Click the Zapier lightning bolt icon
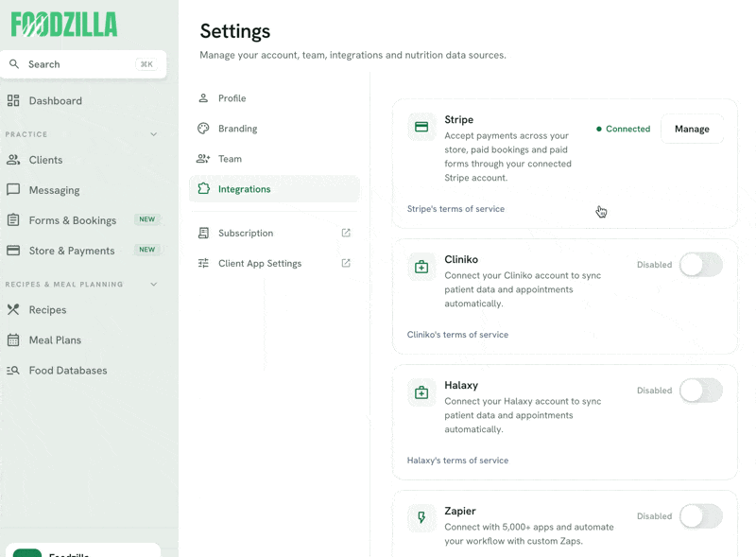The image size is (756, 557). point(421,517)
